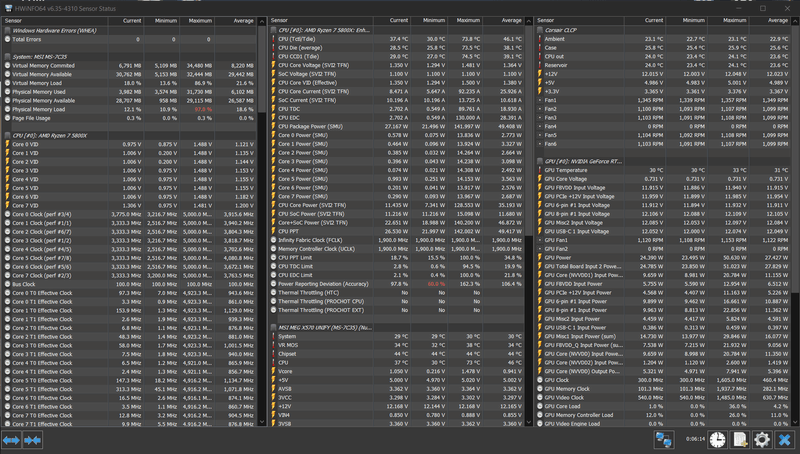Close sensor window with blue X icon
Screen dimensions: 800x454
786,439
